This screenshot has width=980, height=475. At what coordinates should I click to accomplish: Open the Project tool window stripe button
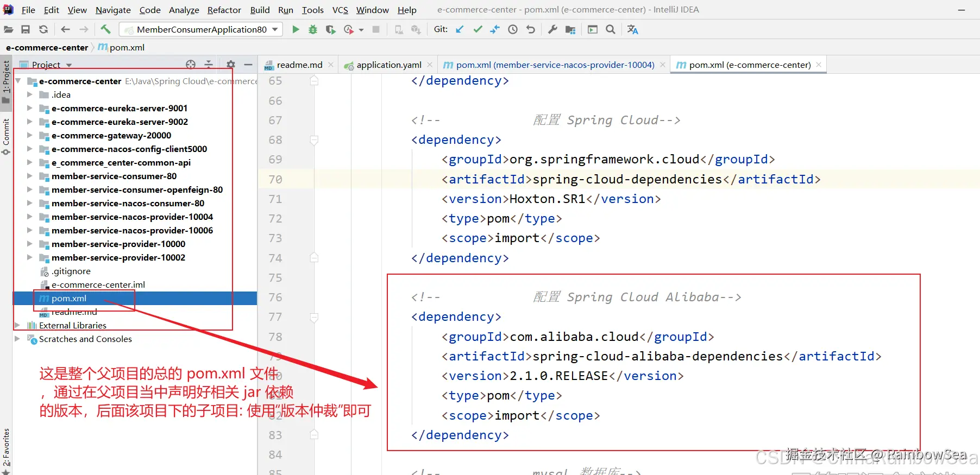pos(6,81)
